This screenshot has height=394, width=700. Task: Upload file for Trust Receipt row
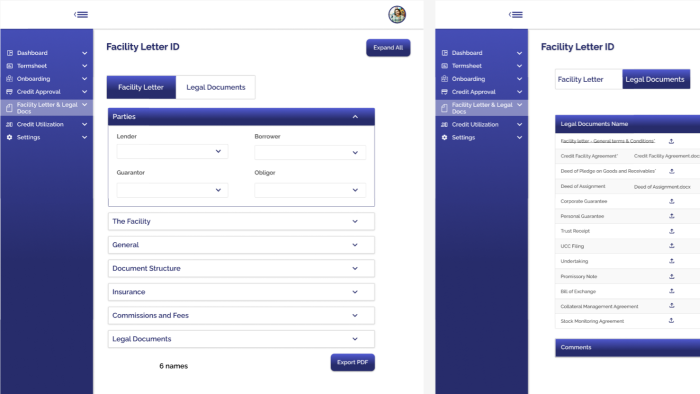tap(671, 231)
